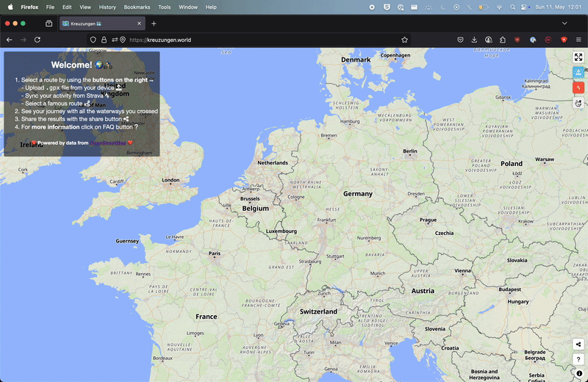This screenshot has width=588, height=382.
Task: Click Poland label on the map
Action: click(511, 164)
